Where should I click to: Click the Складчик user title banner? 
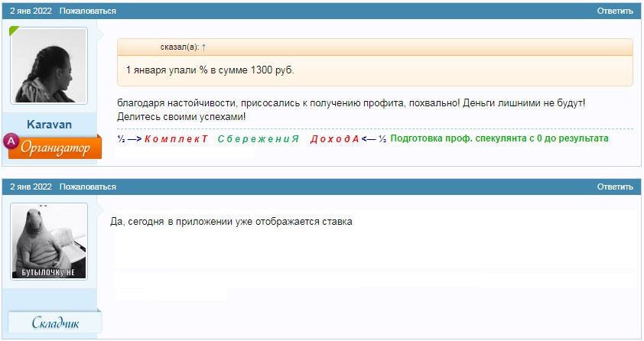[x=55, y=323]
